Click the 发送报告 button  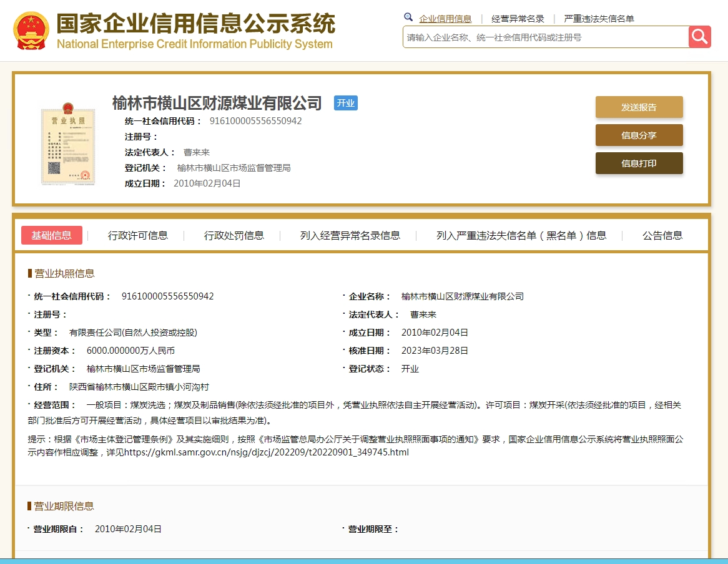639,107
